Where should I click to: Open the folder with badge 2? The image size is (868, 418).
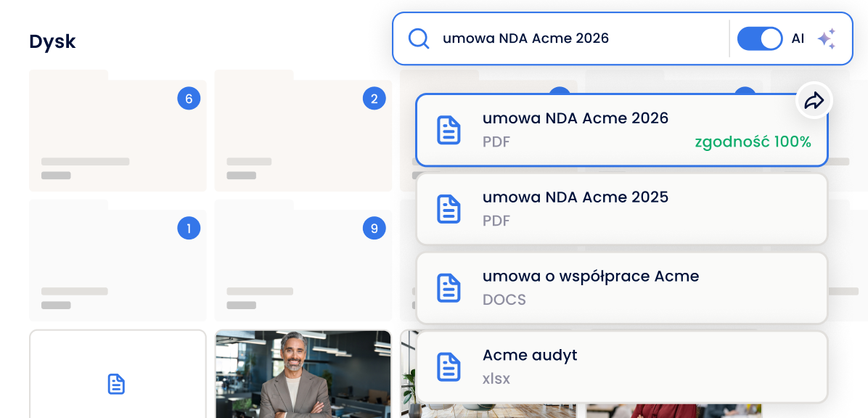point(303,131)
